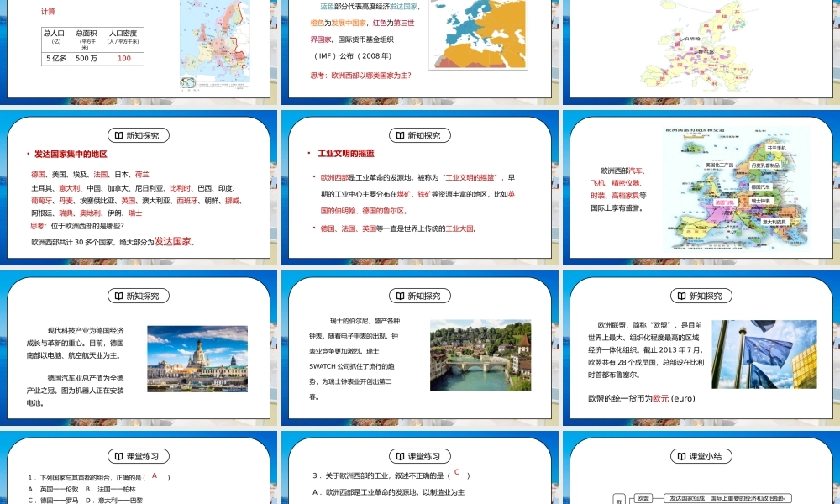The width and height of the screenshot is (840, 504).
Task: Click the map label 德国汽车
Action: pyautogui.click(x=760, y=187)
